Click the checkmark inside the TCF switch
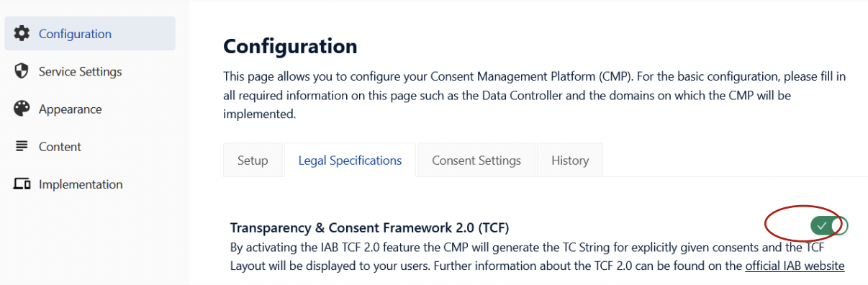This screenshot has height=285, width=868. pos(822,226)
